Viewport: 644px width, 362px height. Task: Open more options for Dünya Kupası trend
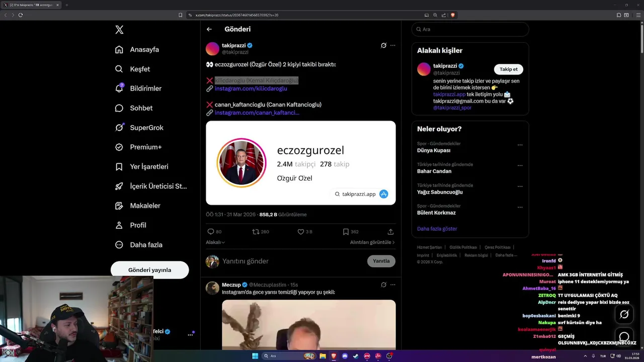click(x=520, y=145)
